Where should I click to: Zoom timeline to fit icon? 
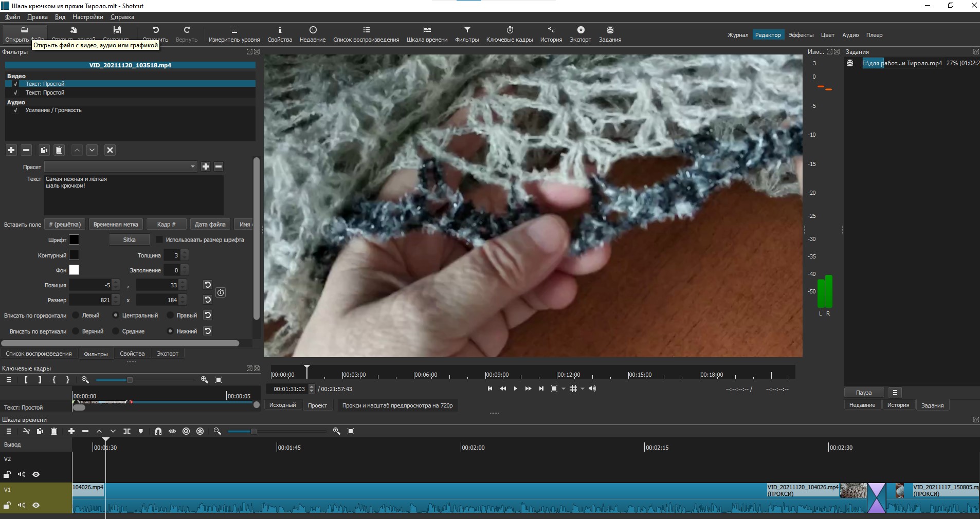tap(351, 431)
